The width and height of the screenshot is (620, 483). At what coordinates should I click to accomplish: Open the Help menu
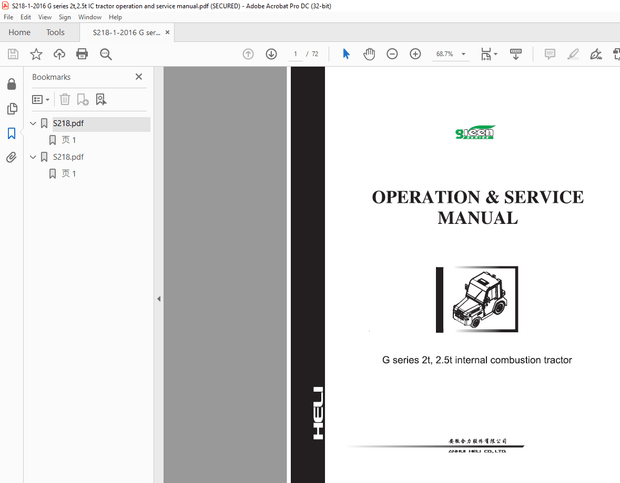pyautogui.click(x=115, y=17)
